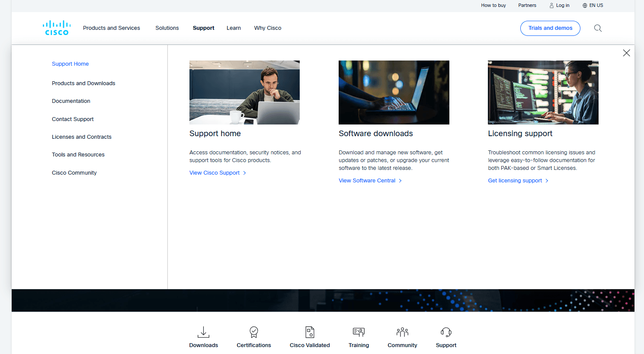The width and height of the screenshot is (644, 354).
Task: Select Support Home in sidebar
Action: [70, 64]
